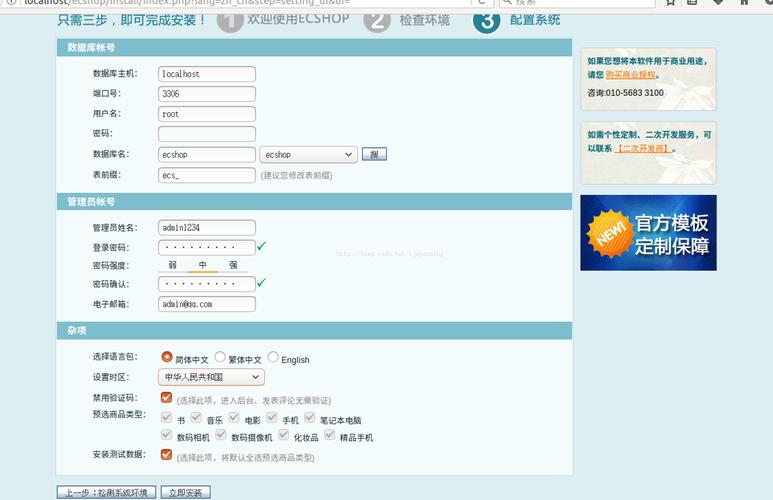Click the table prefix field ecs_
The image size is (773, 500).
point(207,175)
